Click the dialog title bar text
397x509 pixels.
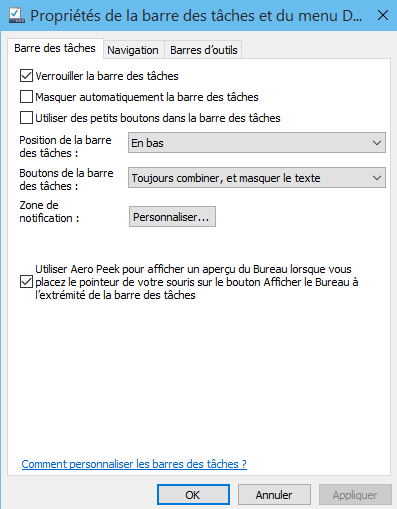pos(196,16)
